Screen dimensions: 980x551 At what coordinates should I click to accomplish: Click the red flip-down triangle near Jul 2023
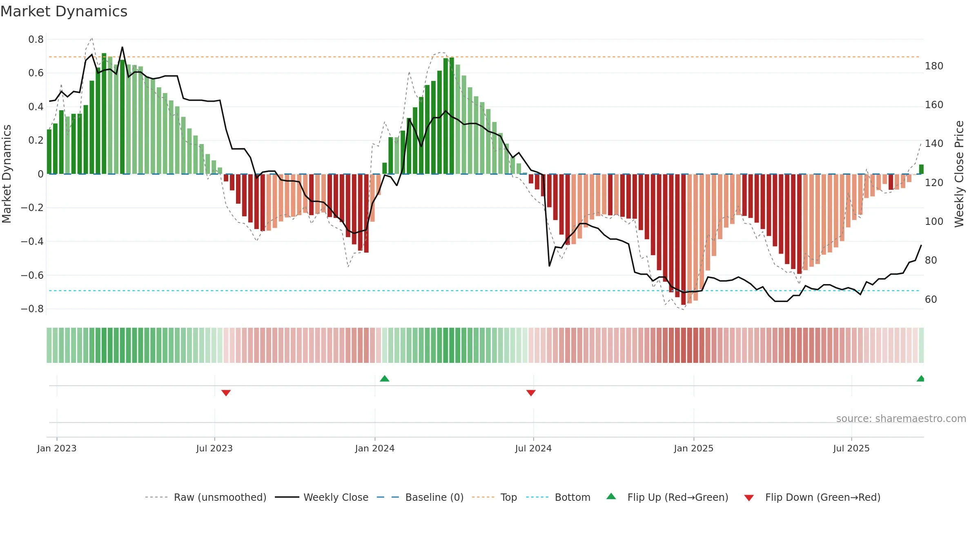pos(226,393)
